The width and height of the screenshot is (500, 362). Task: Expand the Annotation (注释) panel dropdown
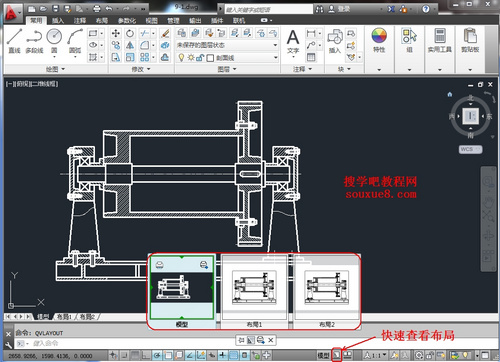tap(302, 69)
